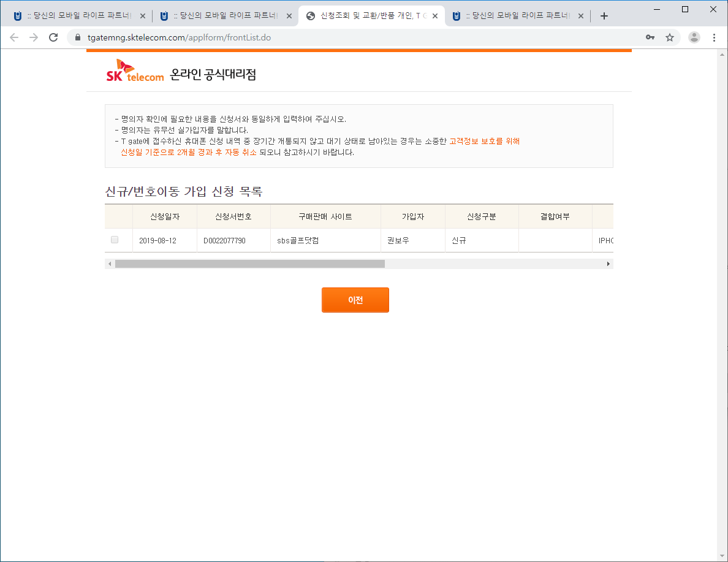Open the saved passwords key icon
The height and width of the screenshot is (562, 728).
point(650,37)
